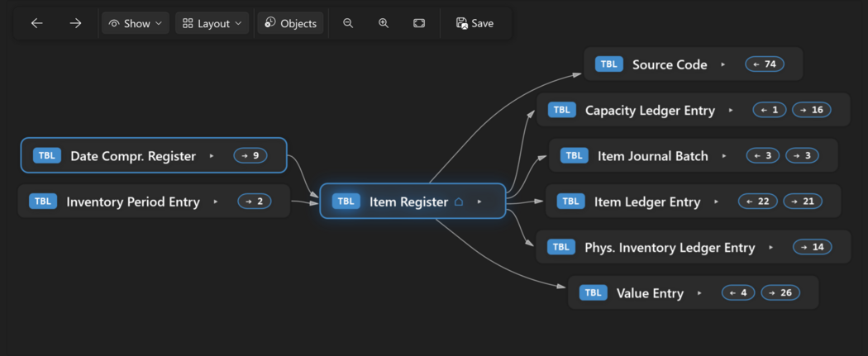
Task: Click the home icon on Item Register
Action: 458,202
